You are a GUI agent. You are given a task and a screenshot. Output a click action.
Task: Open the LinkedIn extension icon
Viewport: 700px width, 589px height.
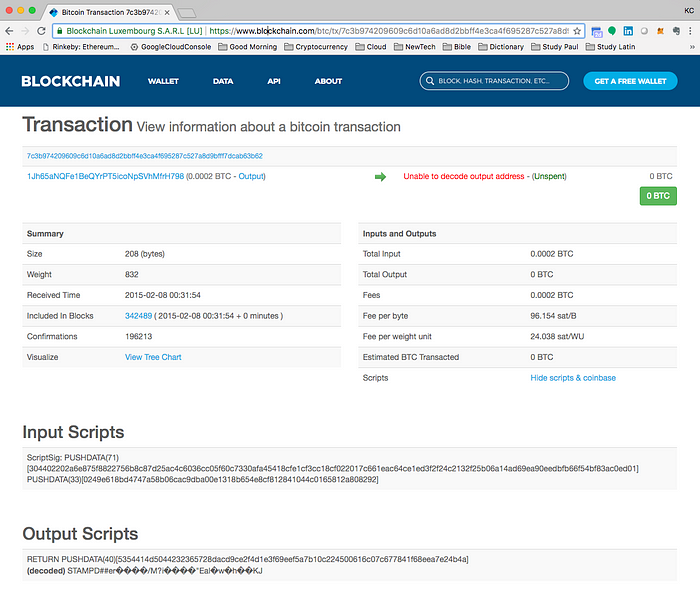[628, 31]
